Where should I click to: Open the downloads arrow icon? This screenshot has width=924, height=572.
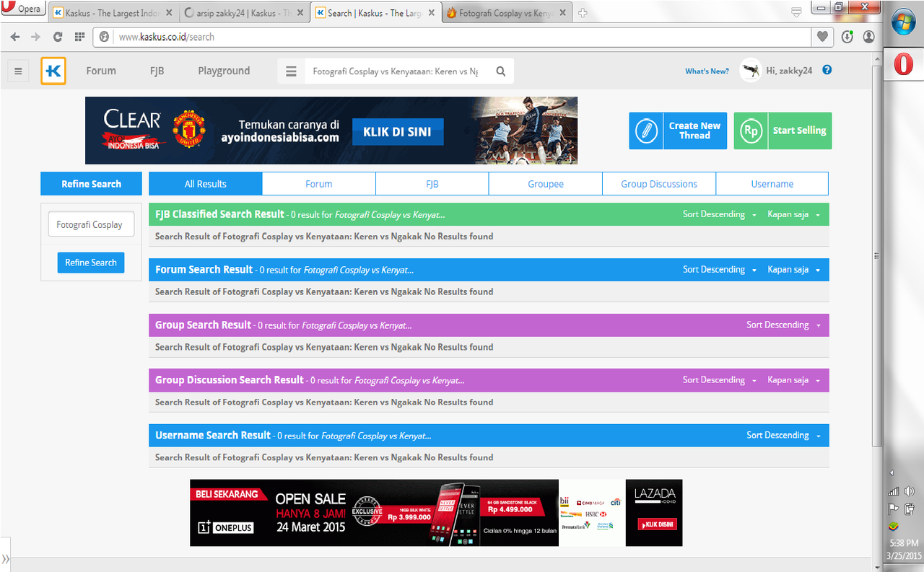pos(847,37)
